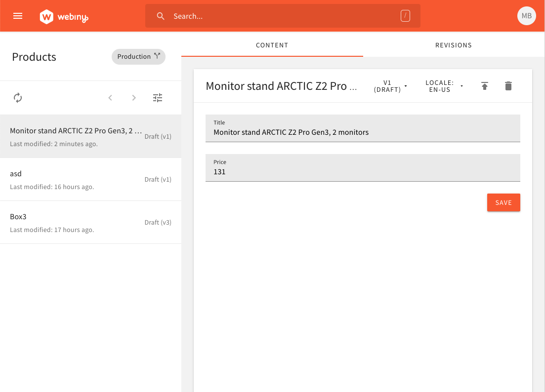Save the product entry
This screenshot has width=545, height=392.
(503, 202)
